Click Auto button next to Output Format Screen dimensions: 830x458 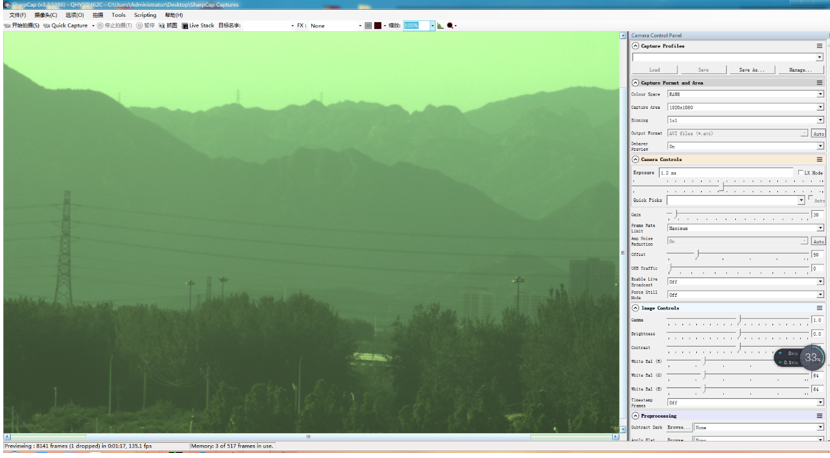click(x=818, y=133)
